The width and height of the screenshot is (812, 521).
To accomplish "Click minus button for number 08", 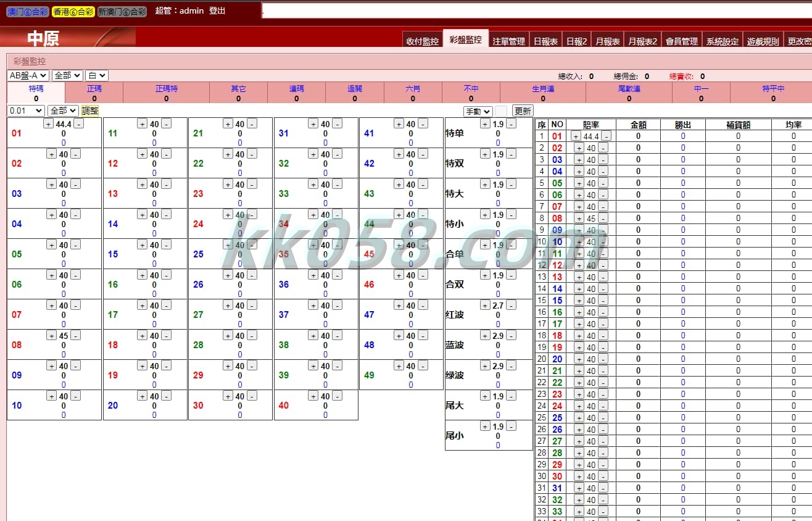I will pyautogui.click(x=75, y=336).
